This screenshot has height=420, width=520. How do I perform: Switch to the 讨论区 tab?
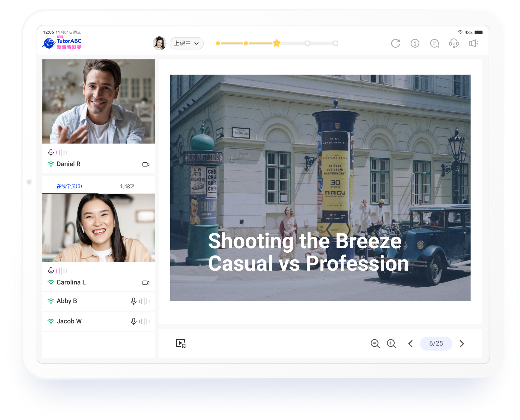tap(127, 186)
